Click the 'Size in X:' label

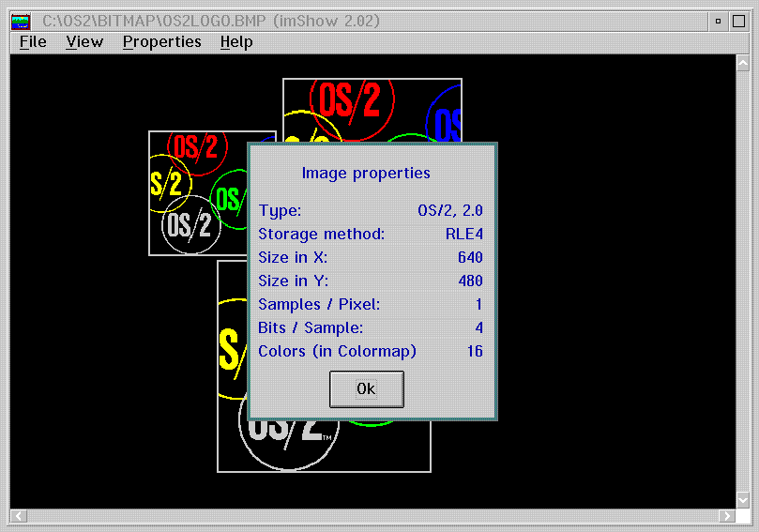[x=293, y=257]
